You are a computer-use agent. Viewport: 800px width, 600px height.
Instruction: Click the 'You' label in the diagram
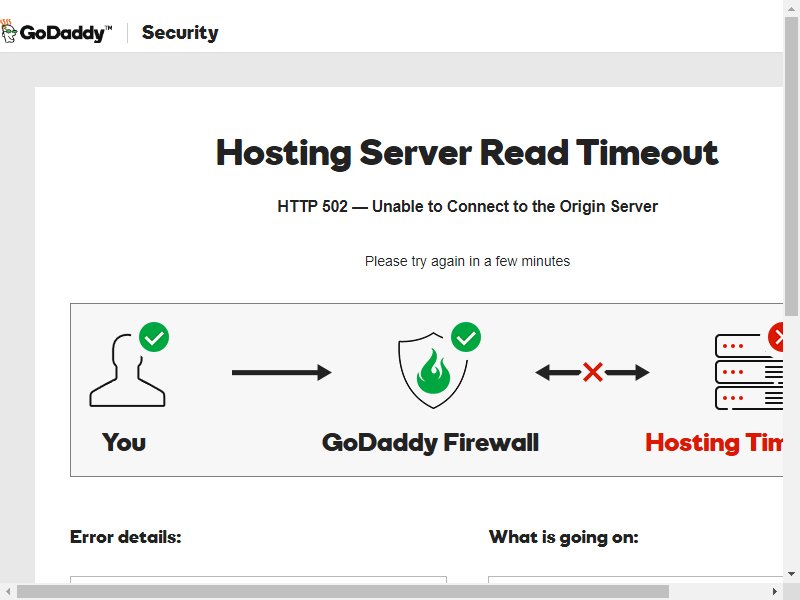(x=124, y=442)
